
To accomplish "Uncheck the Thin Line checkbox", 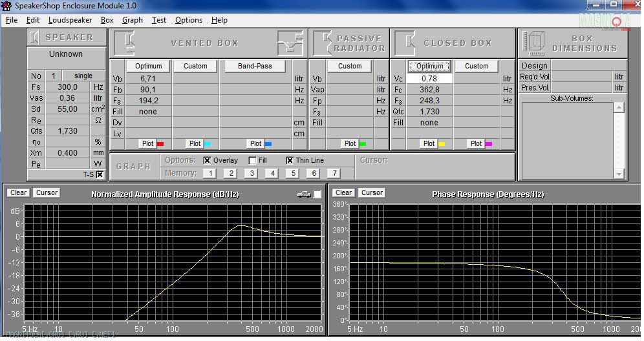I will (x=290, y=160).
